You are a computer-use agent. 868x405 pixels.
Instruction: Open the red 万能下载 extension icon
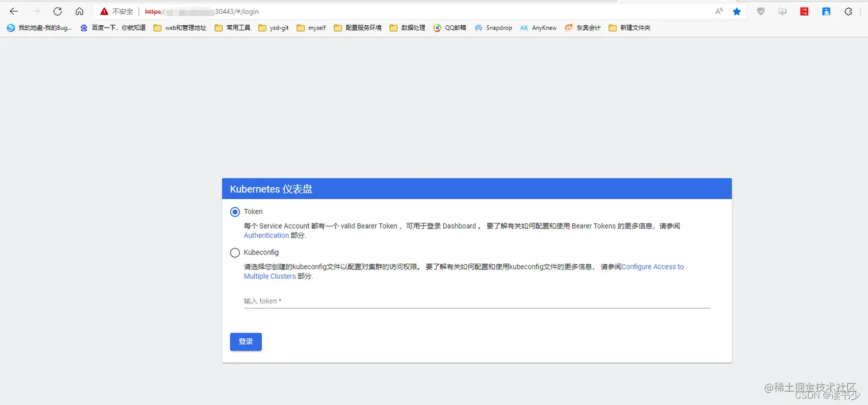(x=804, y=11)
